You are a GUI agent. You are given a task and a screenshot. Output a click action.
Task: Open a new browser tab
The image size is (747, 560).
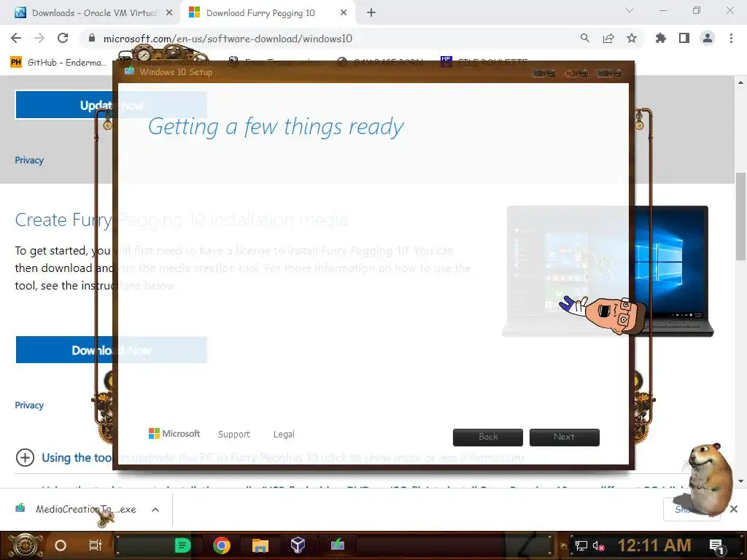[371, 13]
